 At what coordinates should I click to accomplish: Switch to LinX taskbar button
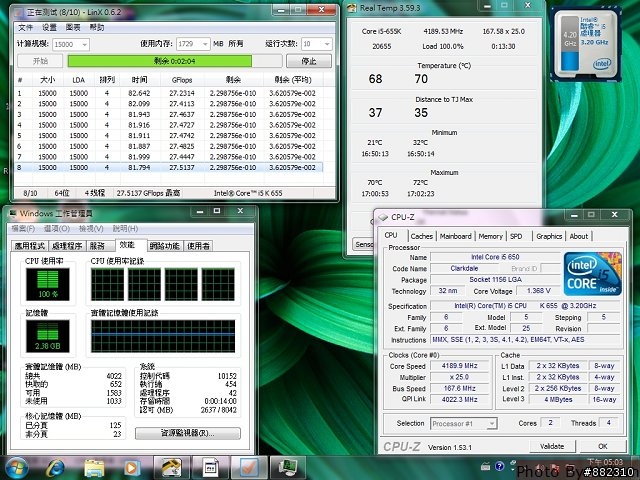[249, 468]
